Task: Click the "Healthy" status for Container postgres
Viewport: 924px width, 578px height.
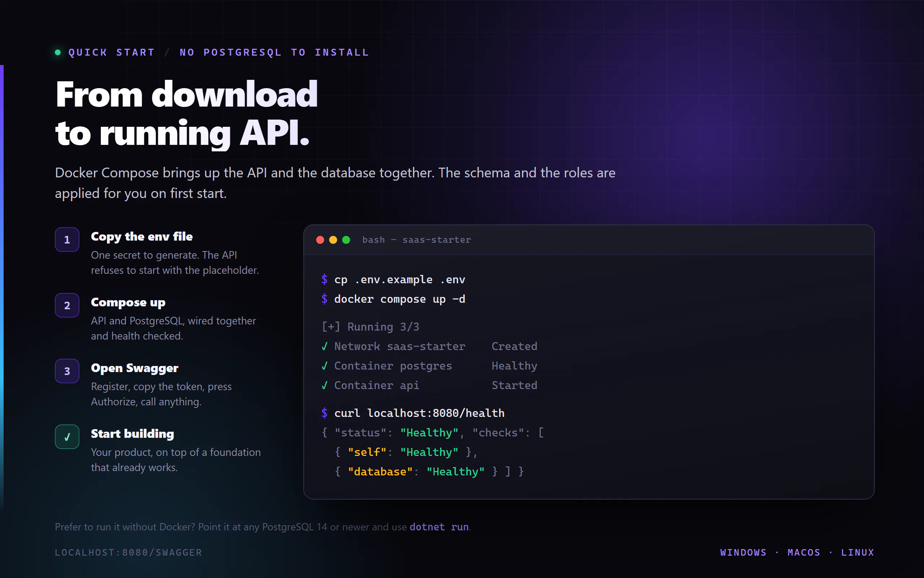Action: pos(514,366)
